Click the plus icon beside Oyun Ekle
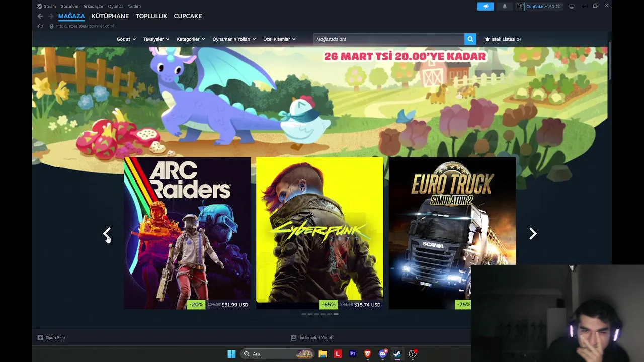This screenshot has height=362, width=644. click(x=40, y=338)
